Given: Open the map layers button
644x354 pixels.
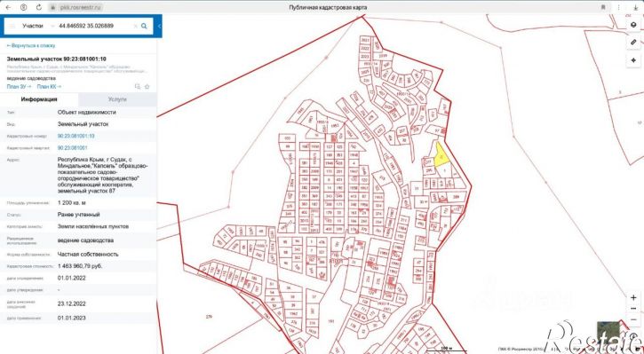Looking at the screenshot, I should pos(633,25).
